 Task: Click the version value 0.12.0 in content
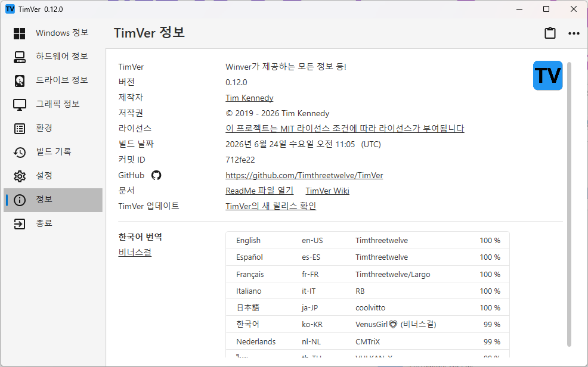coord(236,82)
